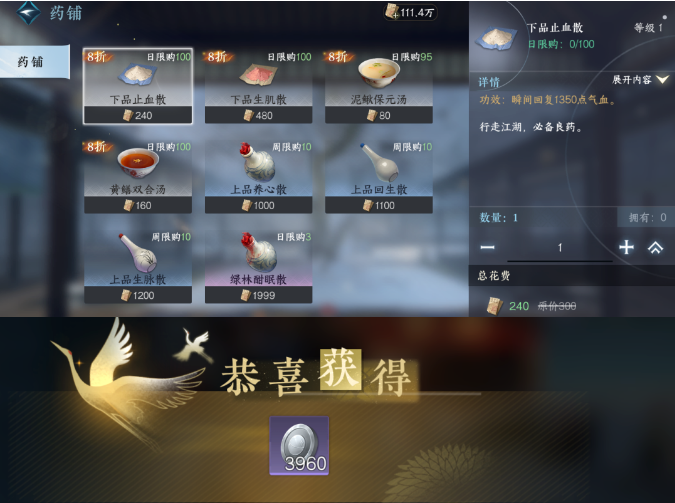
Task: Select the 绿林酣眠散 red-capped jar item
Action: (x=258, y=252)
